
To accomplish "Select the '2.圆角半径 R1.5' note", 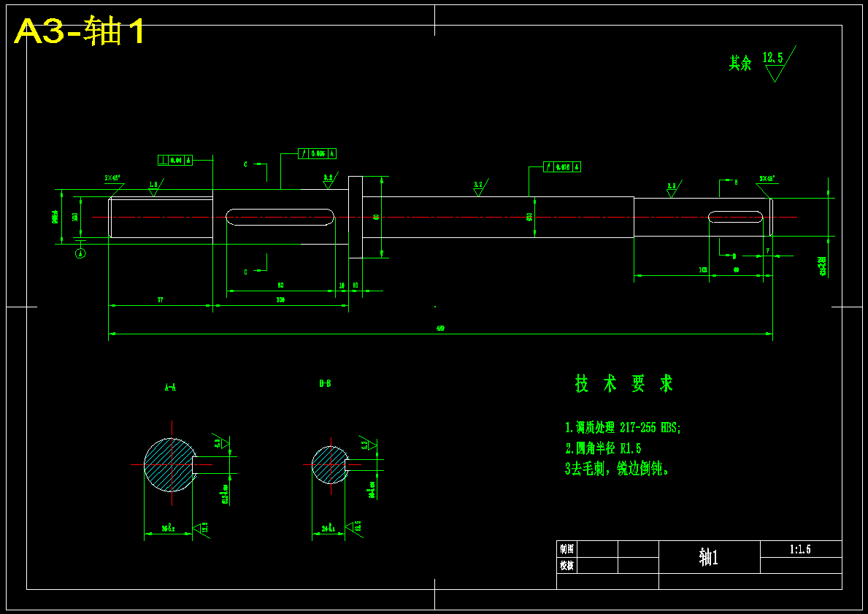I will [x=603, y=448].
